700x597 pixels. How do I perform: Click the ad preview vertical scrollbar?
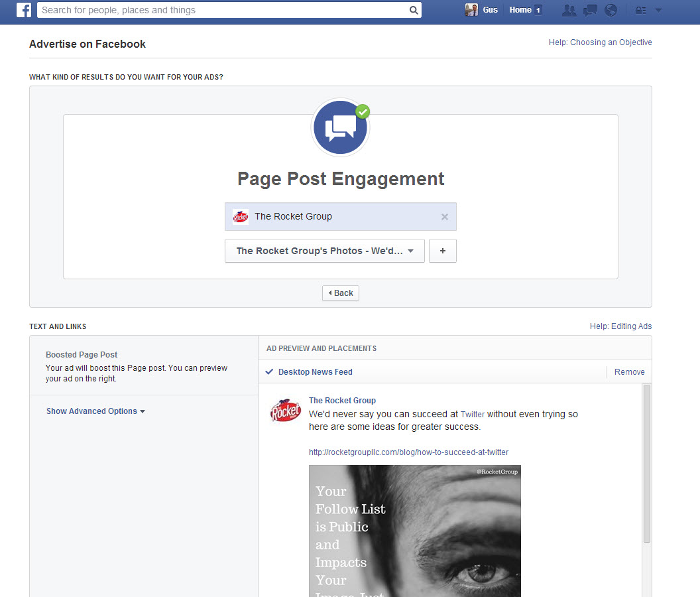[x=647, y=464]
